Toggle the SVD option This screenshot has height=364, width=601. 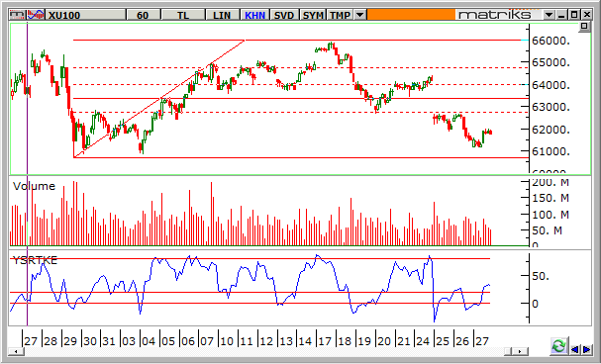click(x=284, y=15)
